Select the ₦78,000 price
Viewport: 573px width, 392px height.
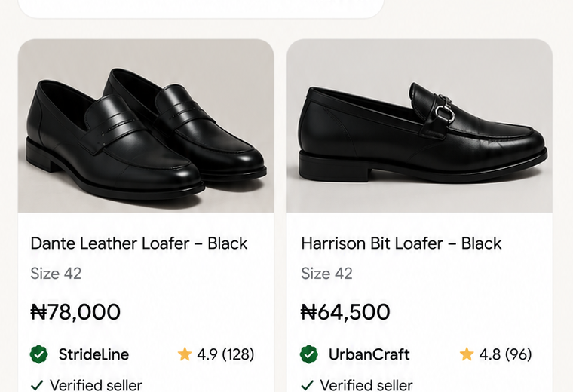[75, 312]
